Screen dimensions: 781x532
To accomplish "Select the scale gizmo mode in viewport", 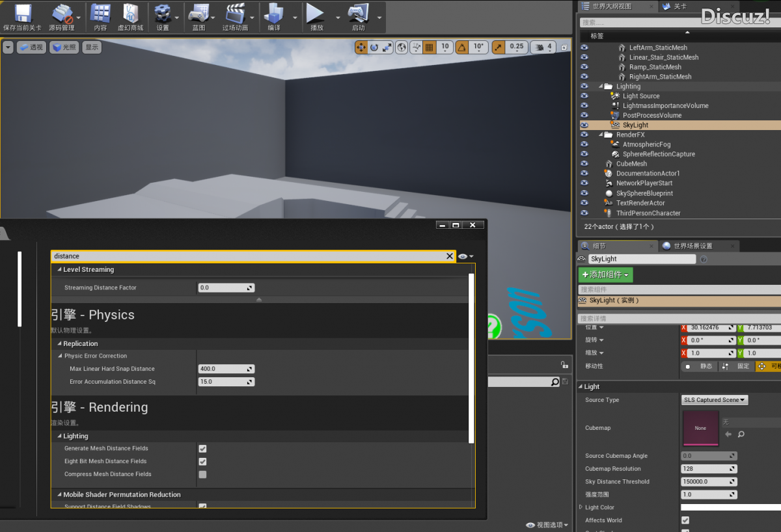I will [387, 47].
